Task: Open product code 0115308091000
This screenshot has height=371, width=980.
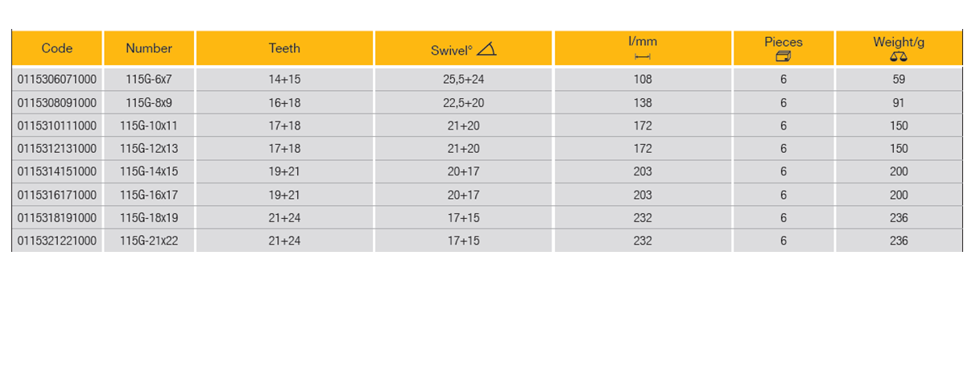Action: (56, 103)
